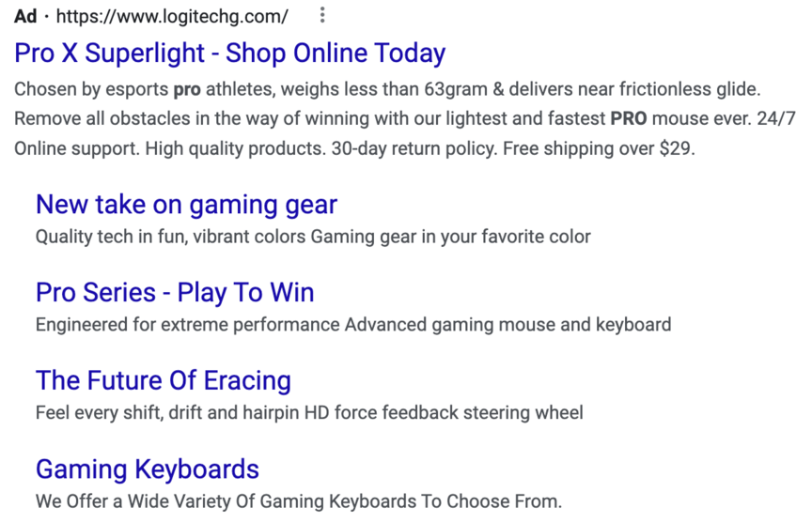The image size is (812, 523).
Task: Open the Pro X Superlight headline link
Action: [x=230, y=54]
